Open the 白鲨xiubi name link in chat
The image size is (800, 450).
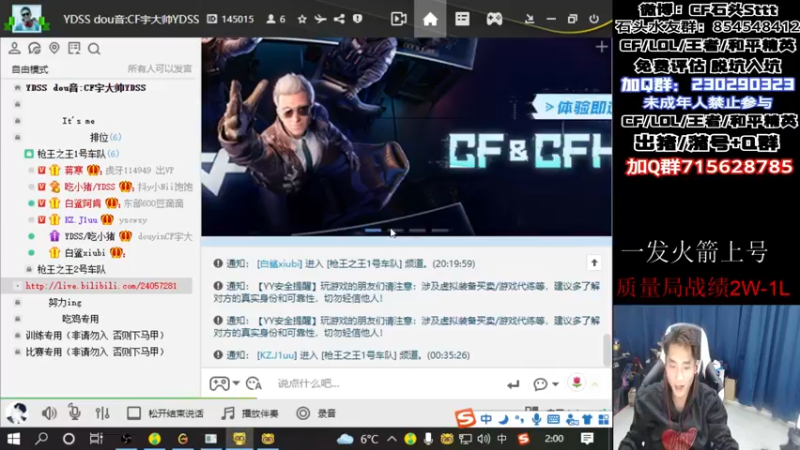[280, 264]
